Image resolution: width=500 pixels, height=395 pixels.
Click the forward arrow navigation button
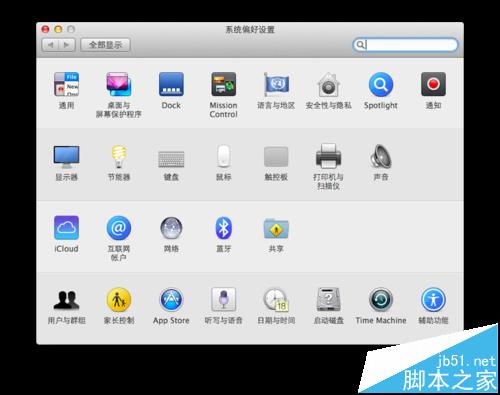[x=67, y=45]
